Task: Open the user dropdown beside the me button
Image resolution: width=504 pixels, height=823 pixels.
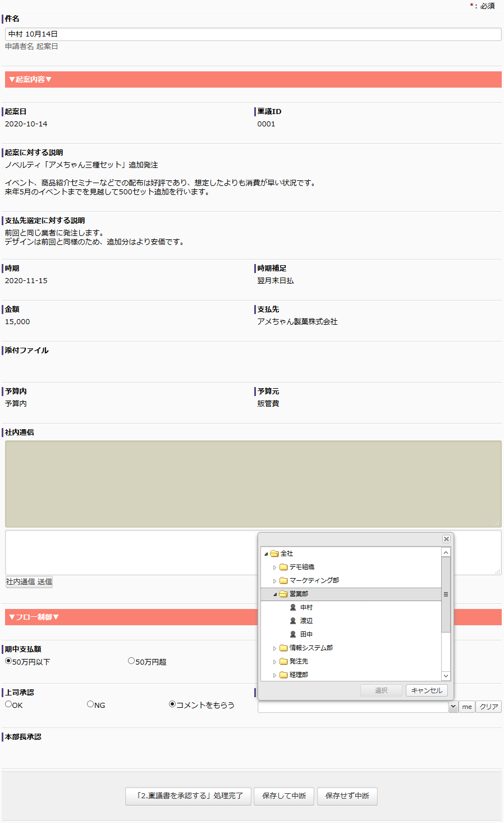Action: click(x=453, y=707)
